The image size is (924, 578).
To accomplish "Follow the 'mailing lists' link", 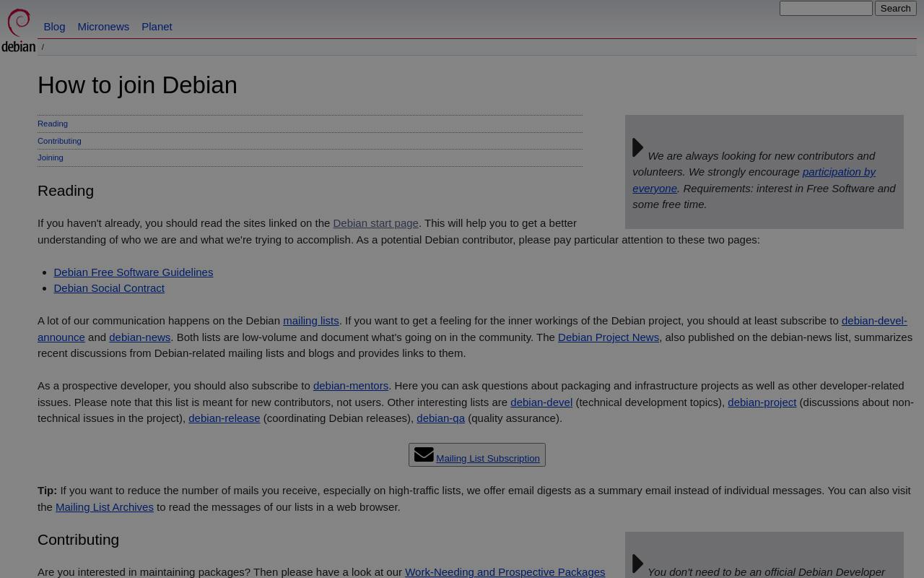I will 310,321.
